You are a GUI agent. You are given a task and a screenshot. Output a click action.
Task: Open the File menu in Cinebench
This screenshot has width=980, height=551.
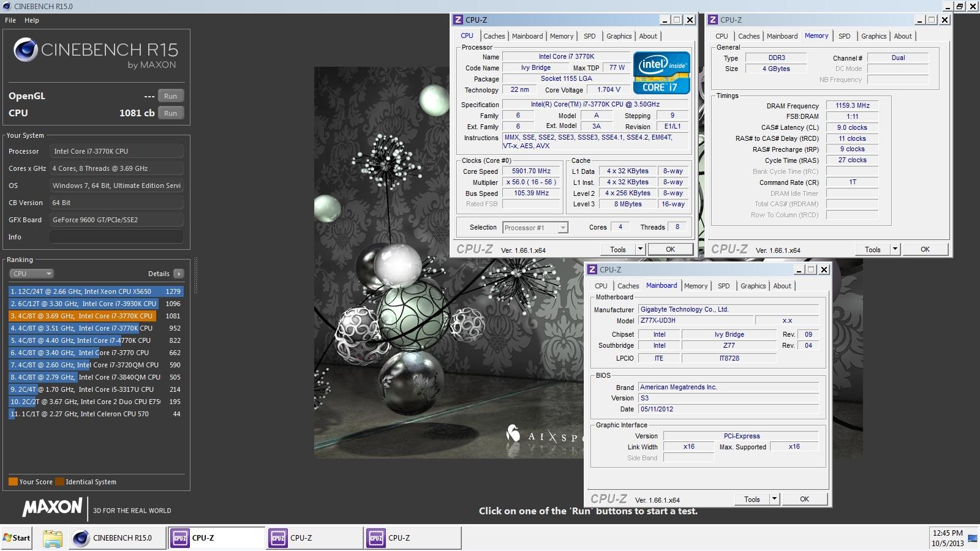tap(10, 20)
